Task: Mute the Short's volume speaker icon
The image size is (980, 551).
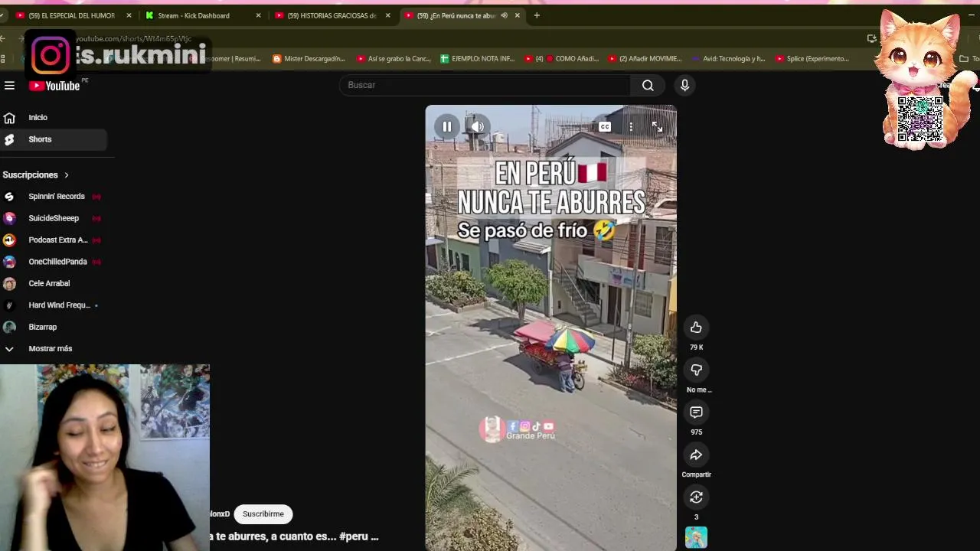Action: [477, 126]
